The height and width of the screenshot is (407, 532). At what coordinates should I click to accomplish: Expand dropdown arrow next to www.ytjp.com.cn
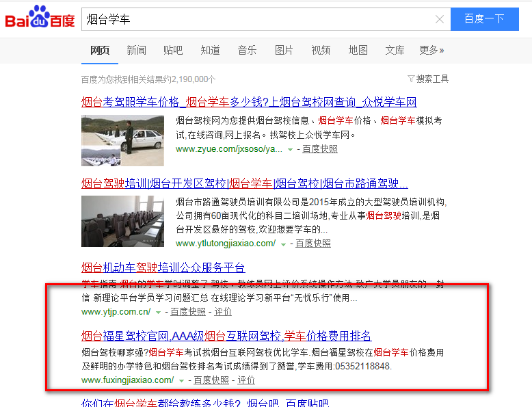pos(158,313)
